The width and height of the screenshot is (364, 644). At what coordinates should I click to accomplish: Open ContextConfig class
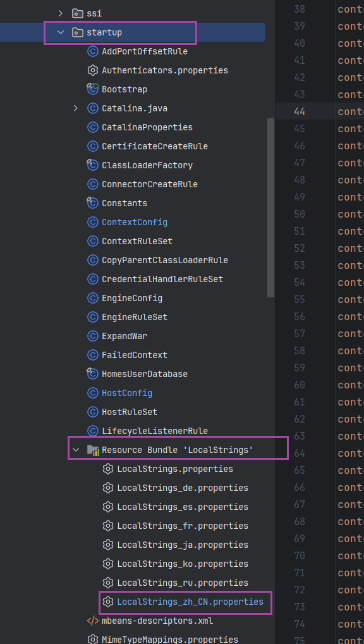coord(134,222)
